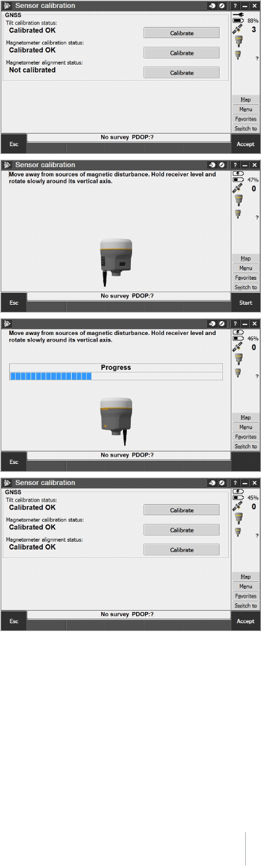Click the receiver icon under the 88% battery
The image size is (261, 868).
point(239,41)
